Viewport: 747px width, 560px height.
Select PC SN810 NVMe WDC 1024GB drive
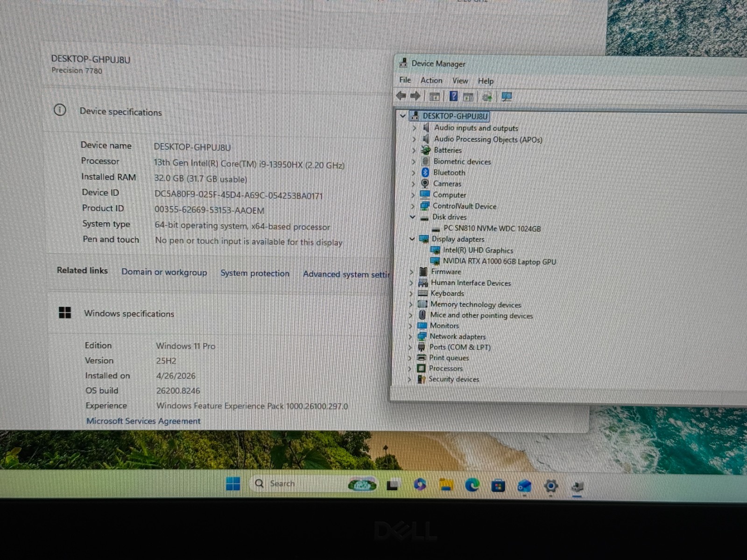492,228
